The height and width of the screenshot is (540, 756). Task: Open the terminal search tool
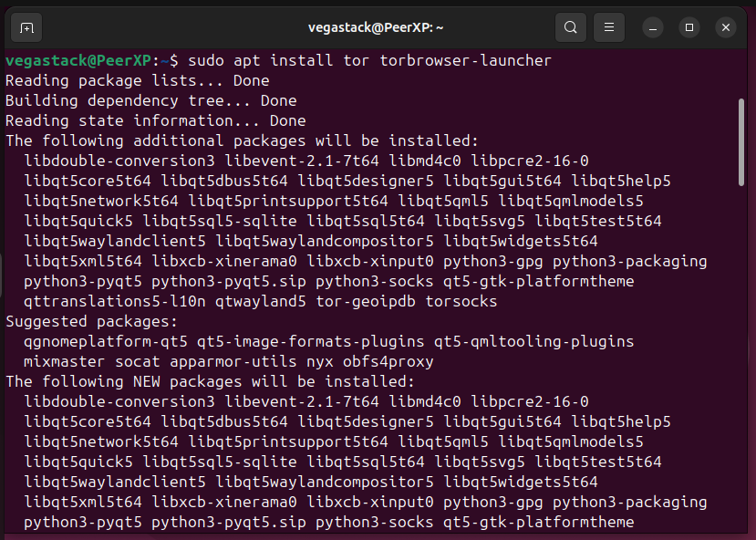click(571, 27)
